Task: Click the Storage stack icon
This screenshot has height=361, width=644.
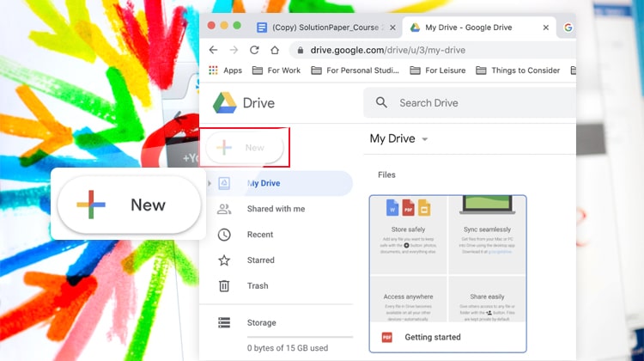Action: coord(224,323)
